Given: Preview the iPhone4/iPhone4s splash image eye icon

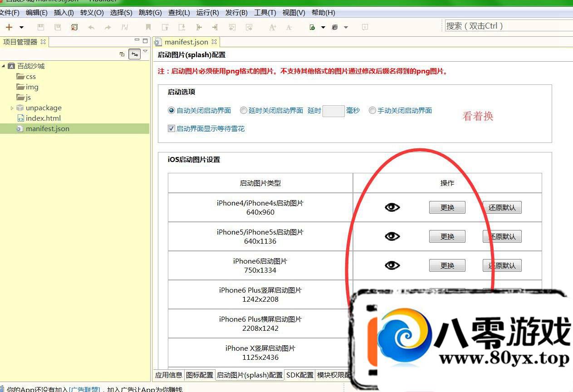Looking at the screenshot, I should point(392,207).
